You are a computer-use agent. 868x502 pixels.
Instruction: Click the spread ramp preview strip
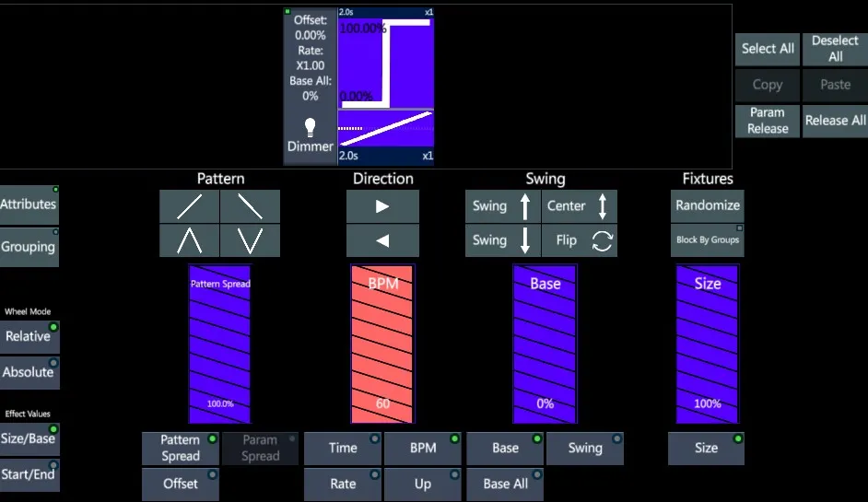pyautogui.click(x=386, y=129)
